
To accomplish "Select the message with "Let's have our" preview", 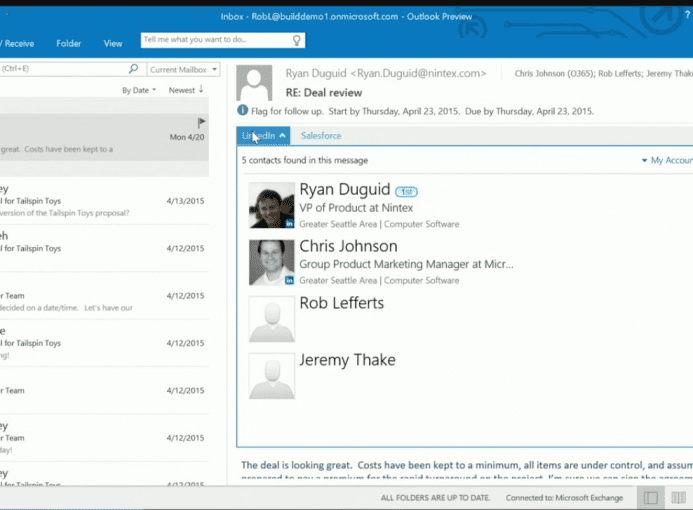I will tap(104, 296).
